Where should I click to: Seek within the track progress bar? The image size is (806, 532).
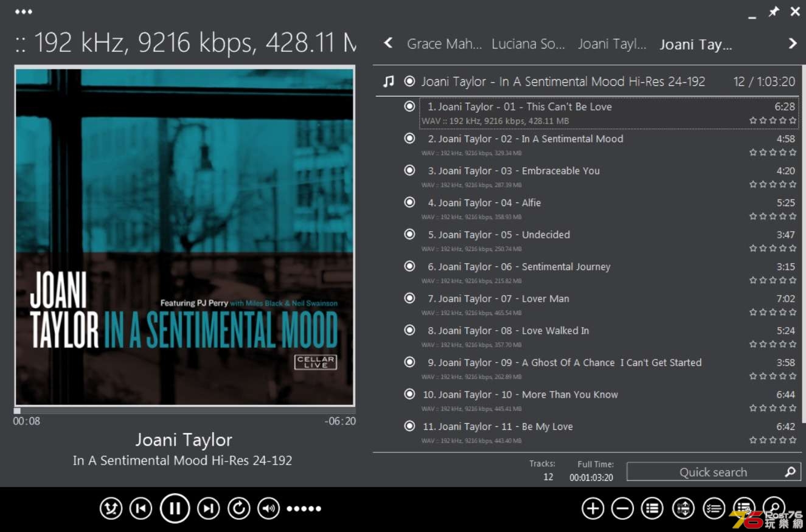[x=184, y=411]
